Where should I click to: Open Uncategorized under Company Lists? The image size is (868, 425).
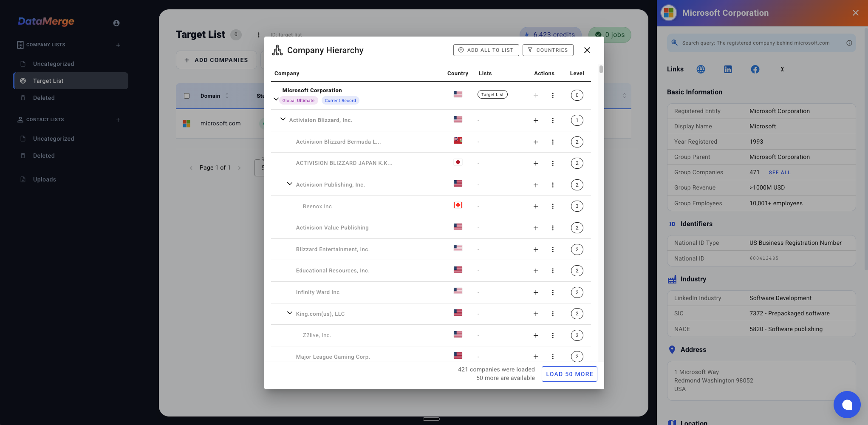54,64
